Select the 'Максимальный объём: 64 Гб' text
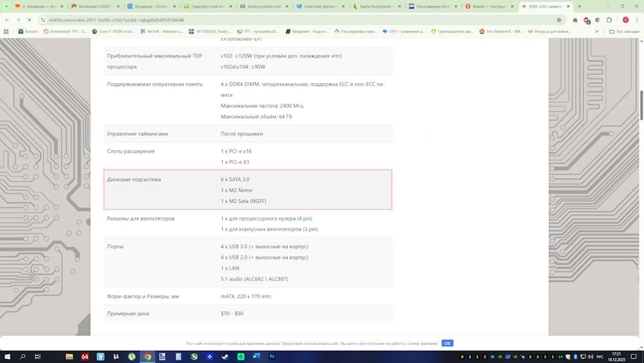This screenshot has width=644, height=363. pyautogui.click(x=256, y=116)
